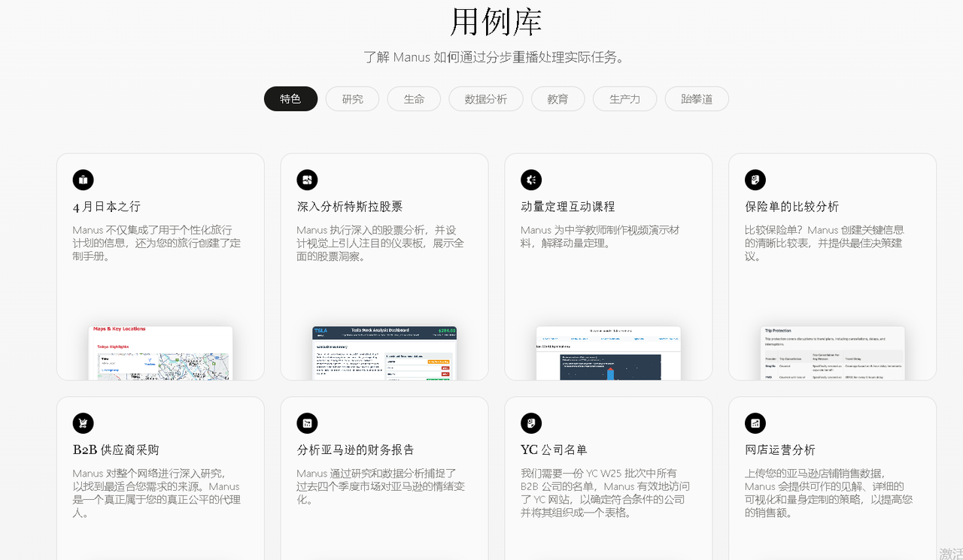The height and width of the screenshot is (560, 963).
Task: Select the 特色 category tab
Action: [x=290, y=98]
